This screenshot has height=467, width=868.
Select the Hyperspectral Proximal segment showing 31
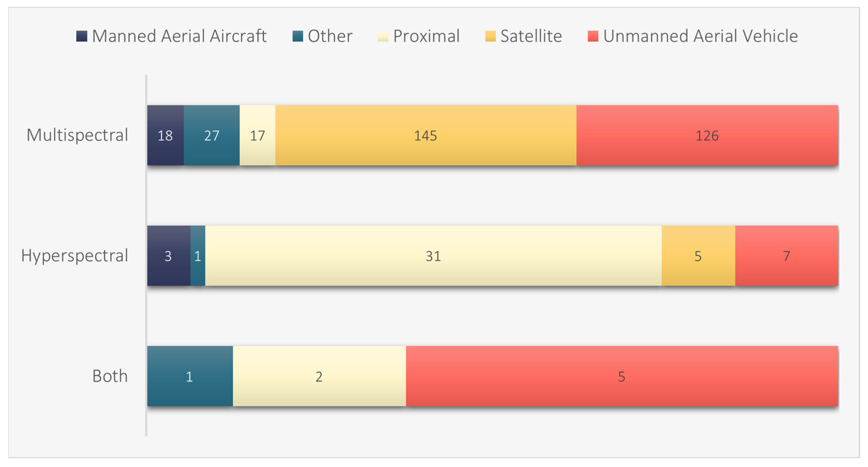(x=433, y=256)
